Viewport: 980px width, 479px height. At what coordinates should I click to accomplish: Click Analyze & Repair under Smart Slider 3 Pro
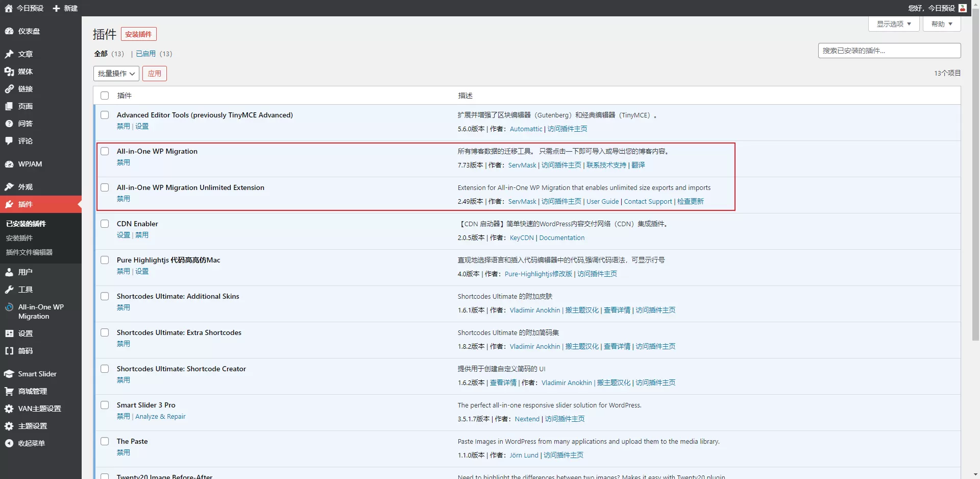pos(160,416)
